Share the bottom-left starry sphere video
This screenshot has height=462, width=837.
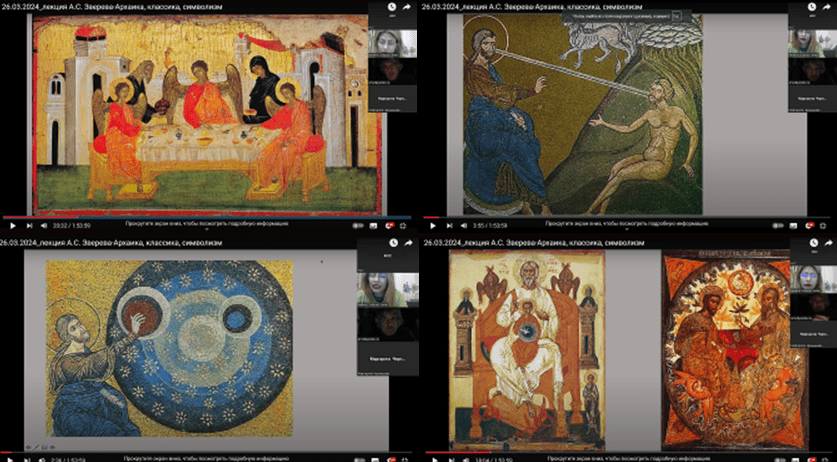(407, 242)
